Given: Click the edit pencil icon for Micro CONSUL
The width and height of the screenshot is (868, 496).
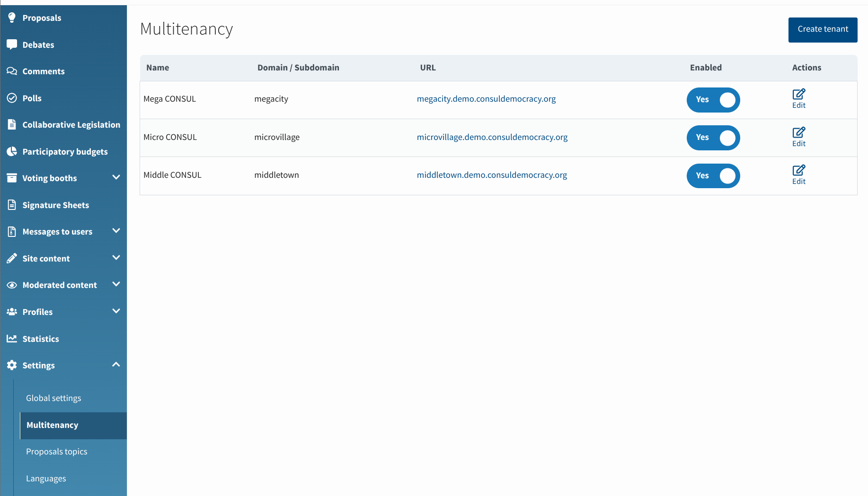Looking at the screenshot, I should [798, 132].
